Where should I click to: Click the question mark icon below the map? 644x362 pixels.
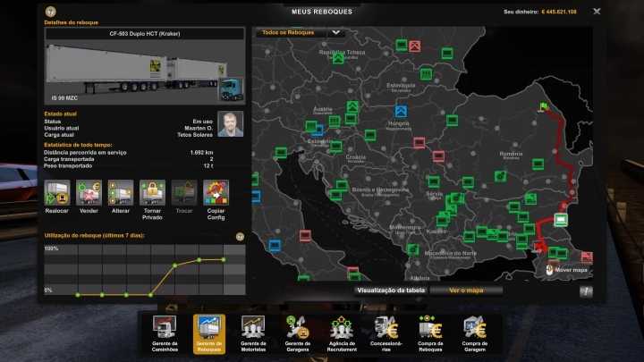coord(586,291)
